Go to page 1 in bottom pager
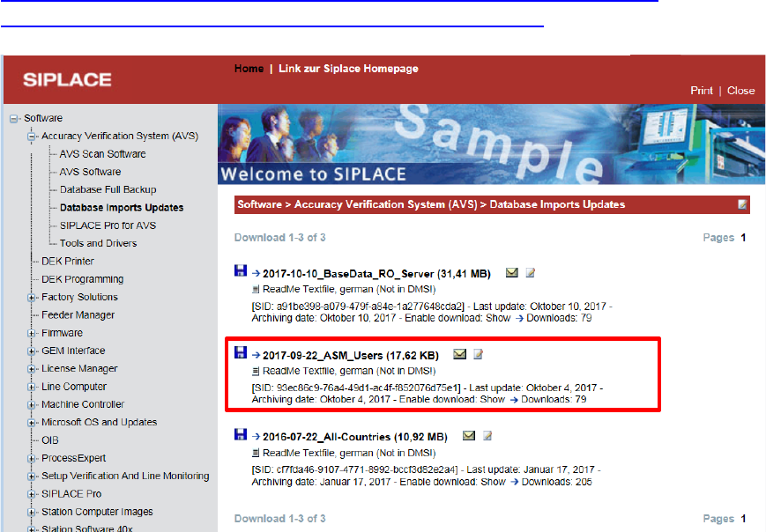 point(743,519)
